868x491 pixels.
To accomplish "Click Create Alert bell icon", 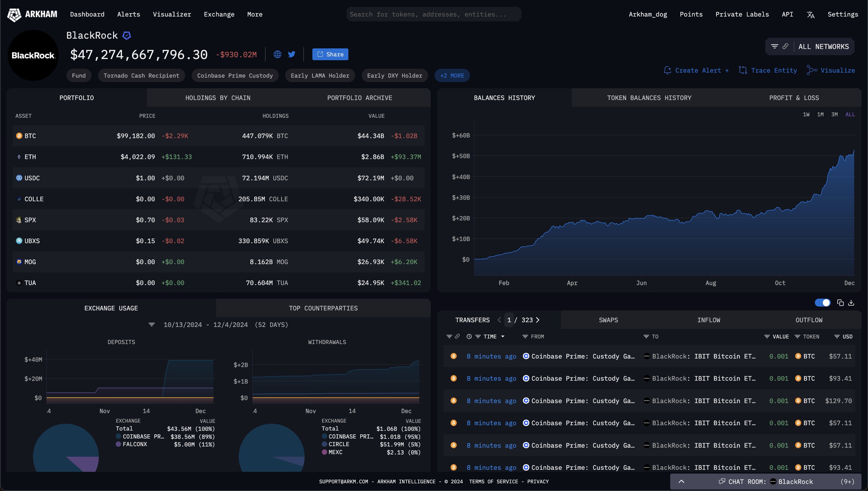I will [667, 70].
